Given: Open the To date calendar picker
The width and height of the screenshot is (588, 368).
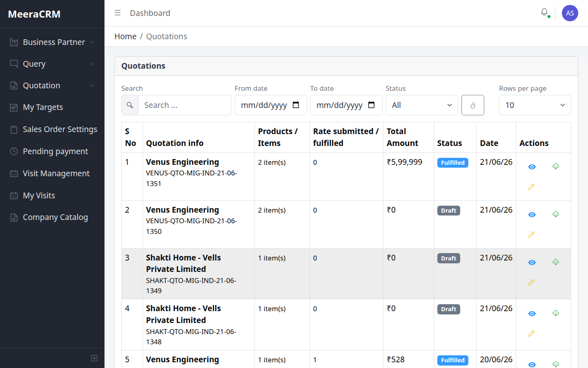Looking at the screenshot, I should coord(372,105).
